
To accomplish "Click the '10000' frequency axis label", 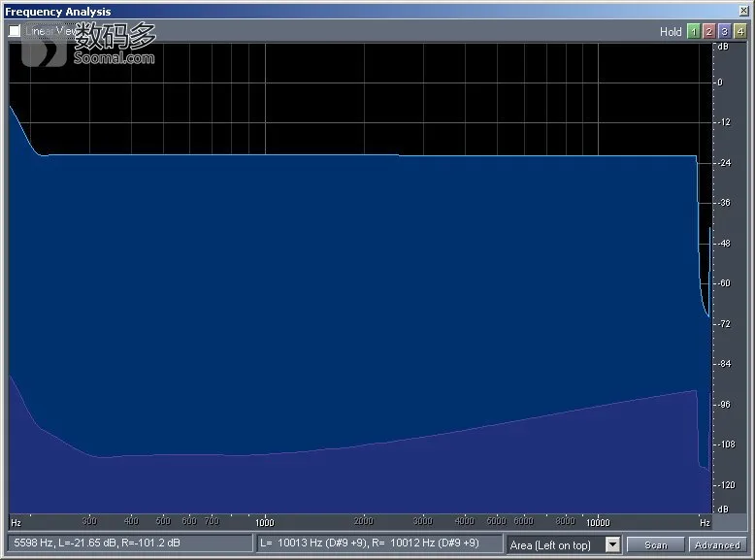I will tap(598, 522).
